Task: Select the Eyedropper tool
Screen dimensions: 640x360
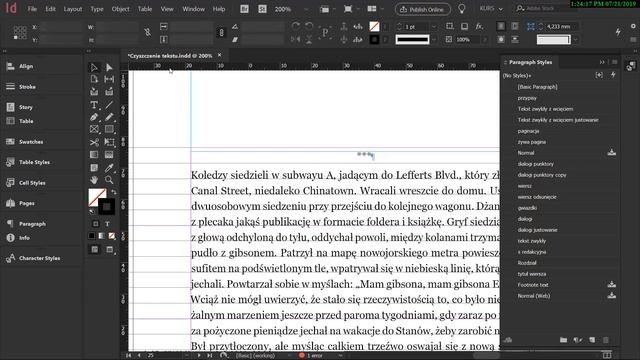Action: pos(109,168)
